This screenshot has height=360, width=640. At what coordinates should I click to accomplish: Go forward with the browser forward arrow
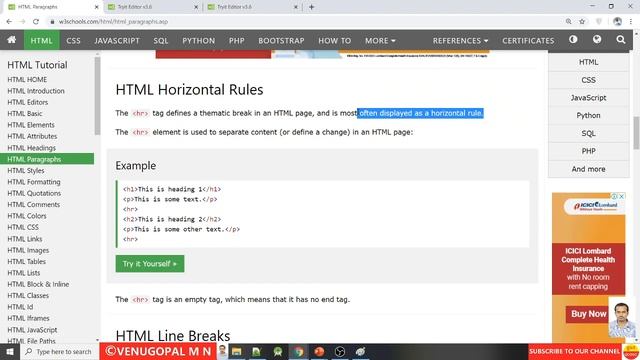point(22,21)
